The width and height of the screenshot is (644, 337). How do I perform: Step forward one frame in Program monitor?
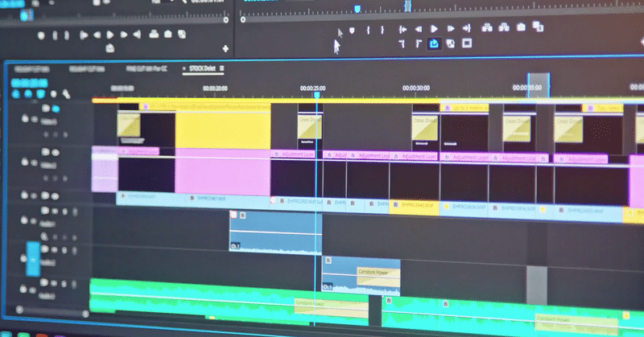click(451, 29)
